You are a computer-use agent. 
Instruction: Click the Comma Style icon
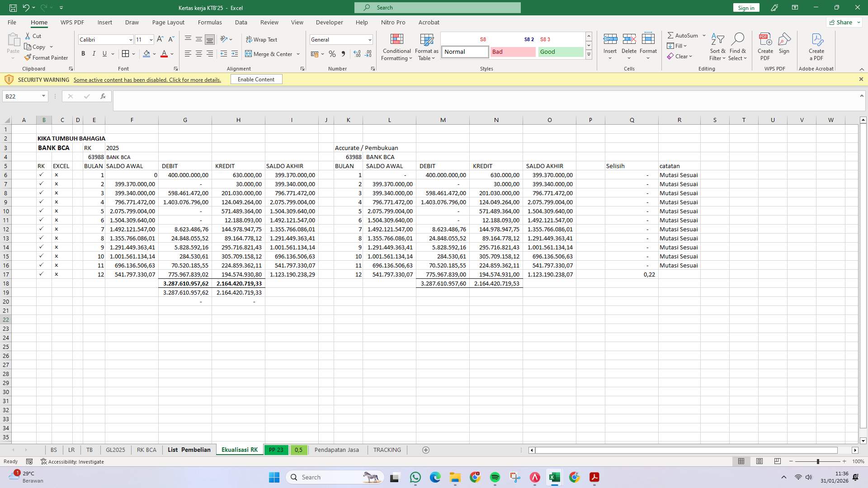(344, 54)
